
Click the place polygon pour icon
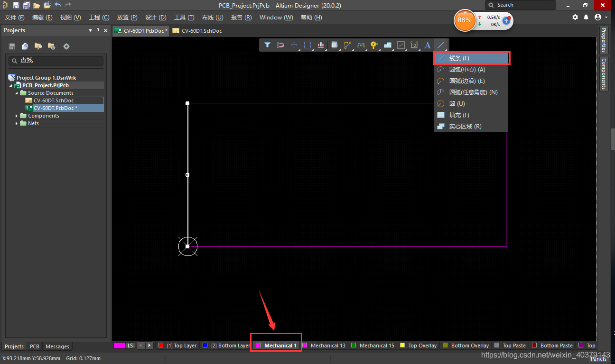388,45
